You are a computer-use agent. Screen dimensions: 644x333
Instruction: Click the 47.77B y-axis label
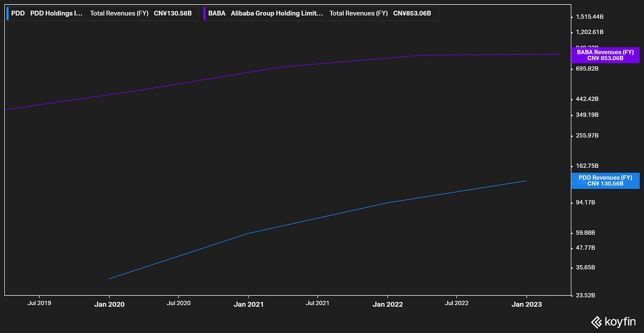[x=585, y=248]
